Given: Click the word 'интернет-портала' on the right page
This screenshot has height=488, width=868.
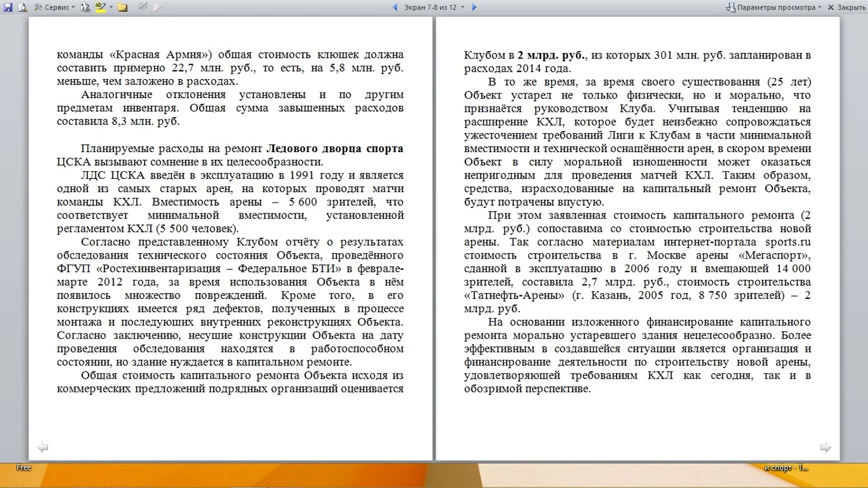Looking at the screenshot, I should click(x=710, y=242).
